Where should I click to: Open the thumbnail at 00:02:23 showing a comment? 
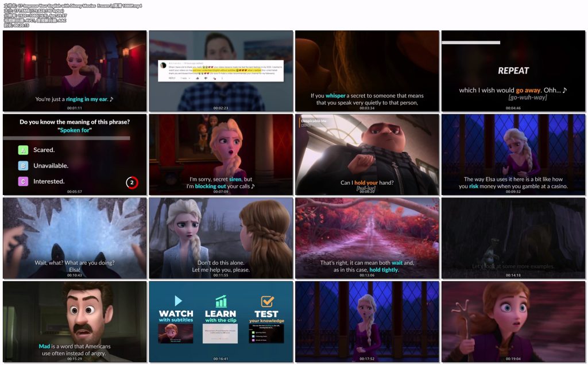pos(221,71)
